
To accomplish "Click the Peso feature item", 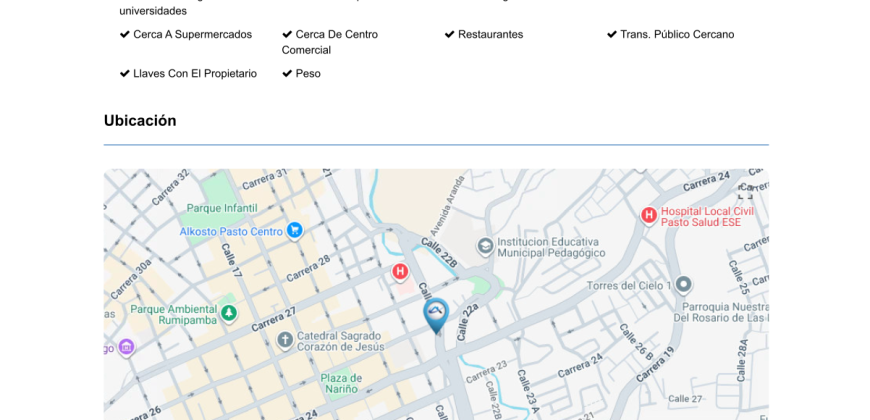I will point(301,74).
